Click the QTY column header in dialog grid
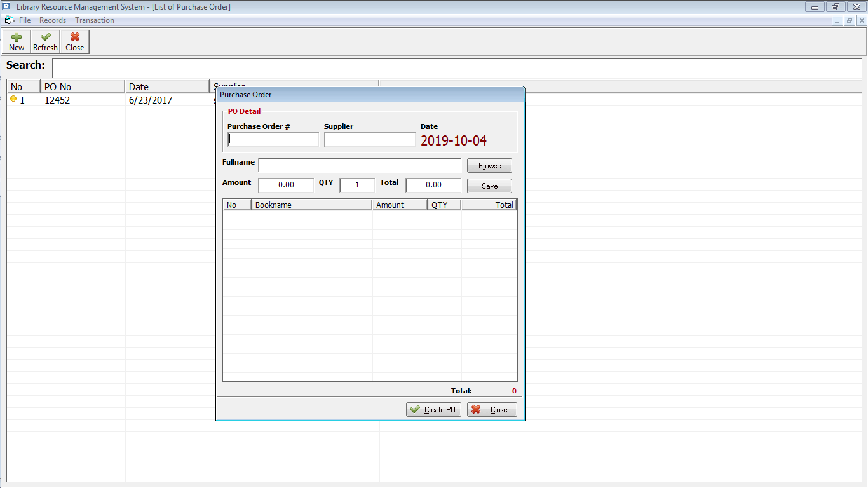 [x=444, y=205]
